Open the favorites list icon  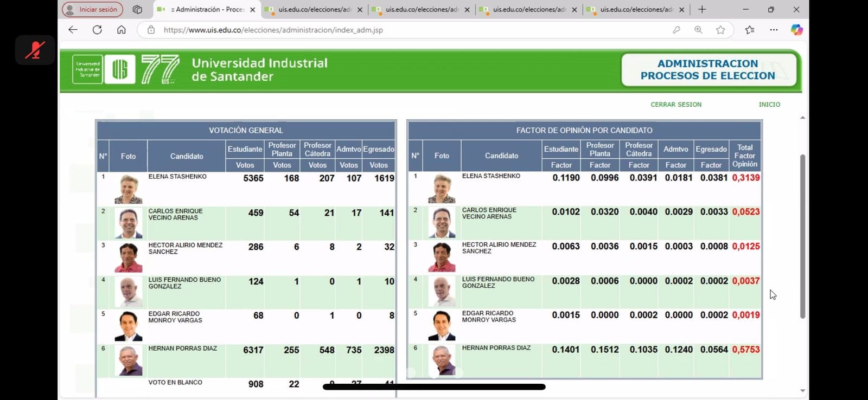coord(750,30)
